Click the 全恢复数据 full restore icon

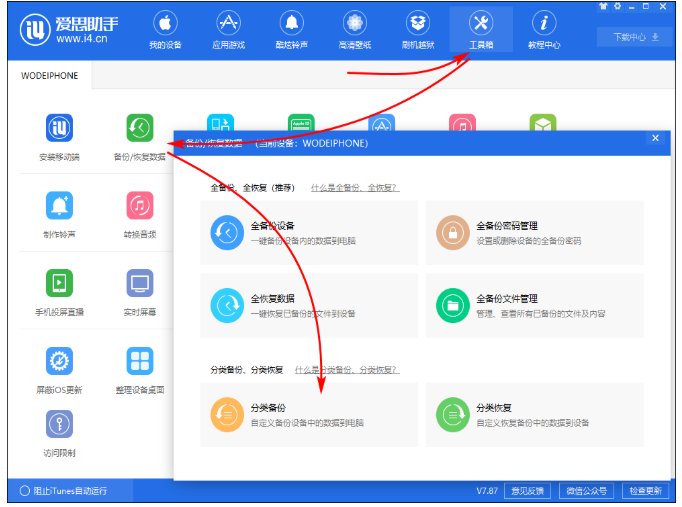(x=227, y=305)
